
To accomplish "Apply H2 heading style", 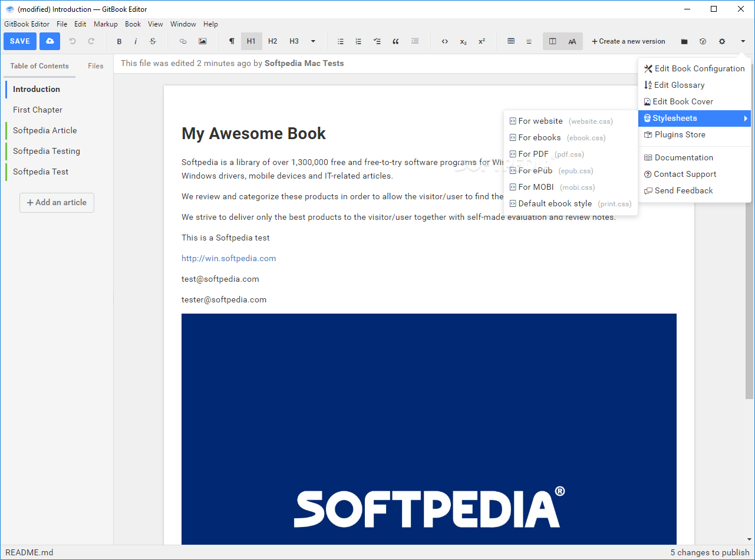I will click(x=272, y=41).
